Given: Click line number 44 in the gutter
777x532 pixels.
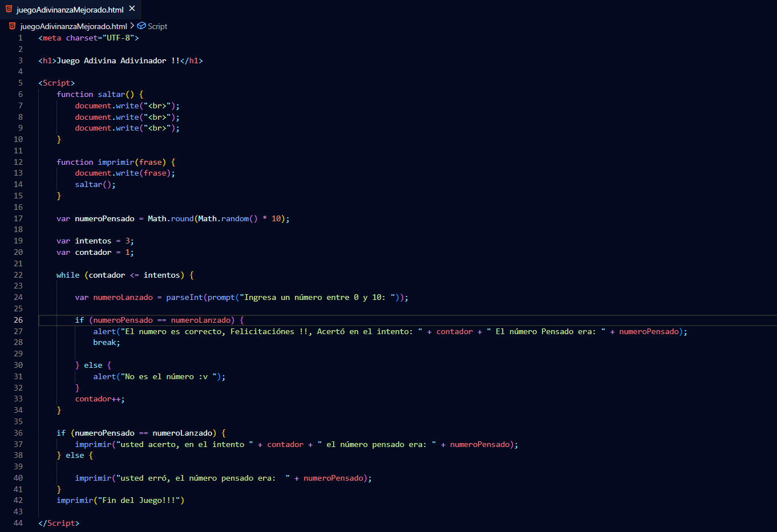Looking at the screenshot, I should (x=18, y=523).
